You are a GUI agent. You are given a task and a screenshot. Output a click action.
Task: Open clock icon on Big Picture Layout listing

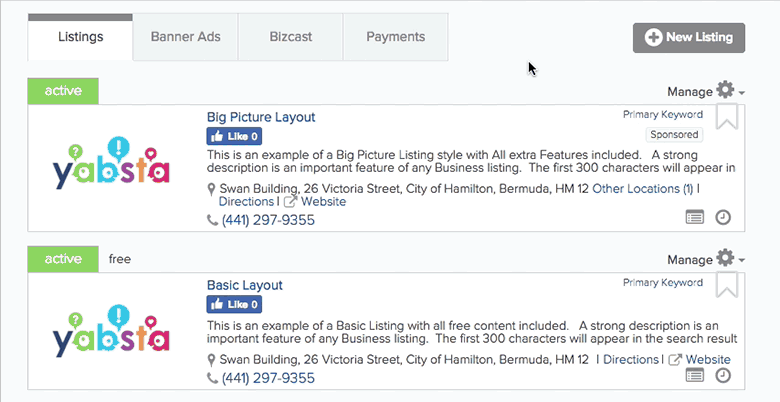click(x=723, y=217)
